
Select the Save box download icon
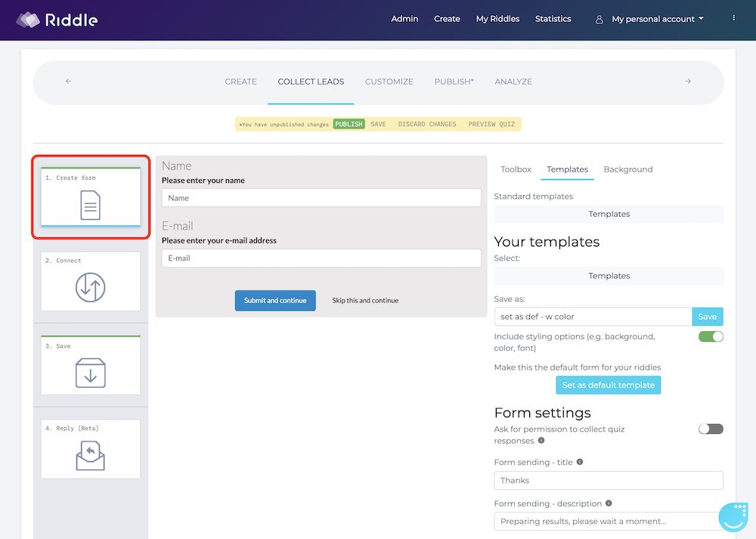pos(90,373)
